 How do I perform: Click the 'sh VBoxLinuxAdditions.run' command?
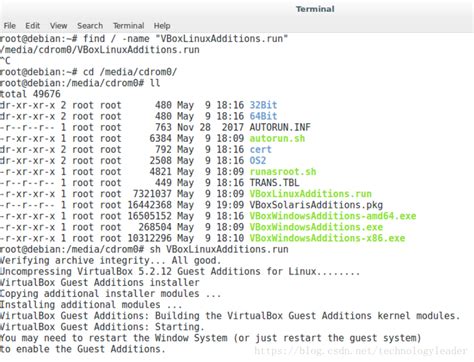click(x=219, y=249)
